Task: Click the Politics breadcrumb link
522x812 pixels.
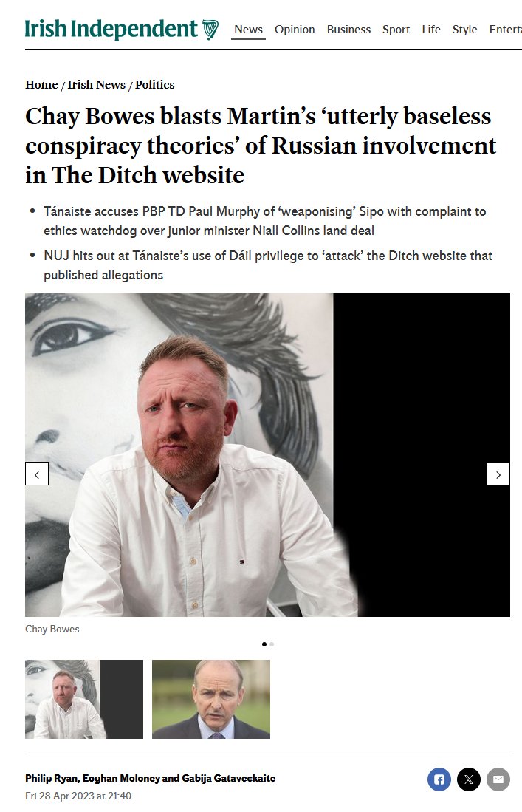Action: point(155,84)
